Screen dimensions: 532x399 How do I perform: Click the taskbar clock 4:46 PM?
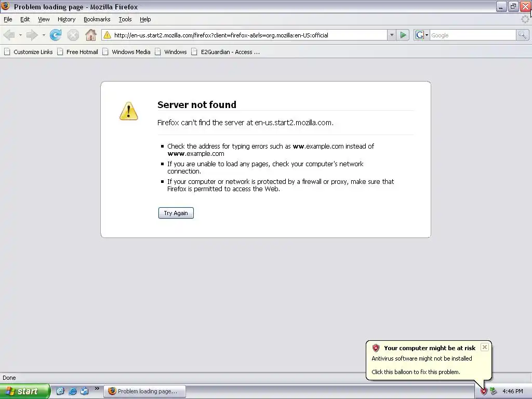tap(513, 391)
